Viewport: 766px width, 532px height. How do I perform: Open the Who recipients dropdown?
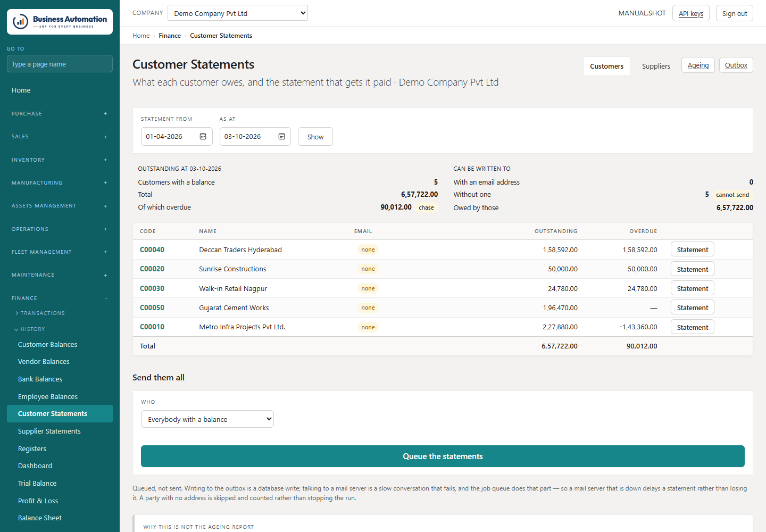[x=207, y=419]
